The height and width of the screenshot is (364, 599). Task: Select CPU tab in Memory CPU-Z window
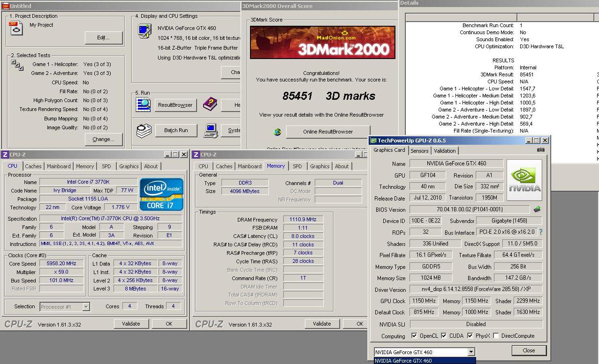click(204, 166)
